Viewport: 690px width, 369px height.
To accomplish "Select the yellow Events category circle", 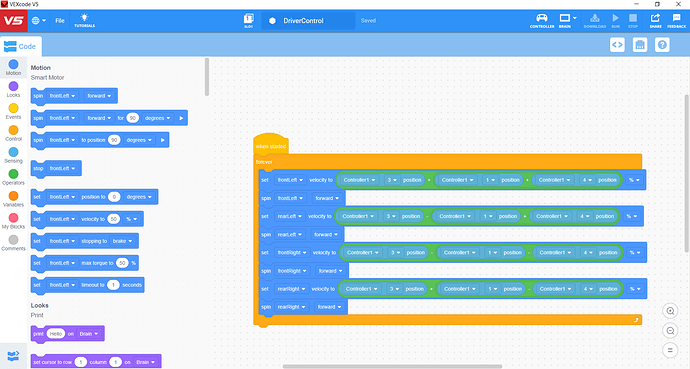I will 13,108.
